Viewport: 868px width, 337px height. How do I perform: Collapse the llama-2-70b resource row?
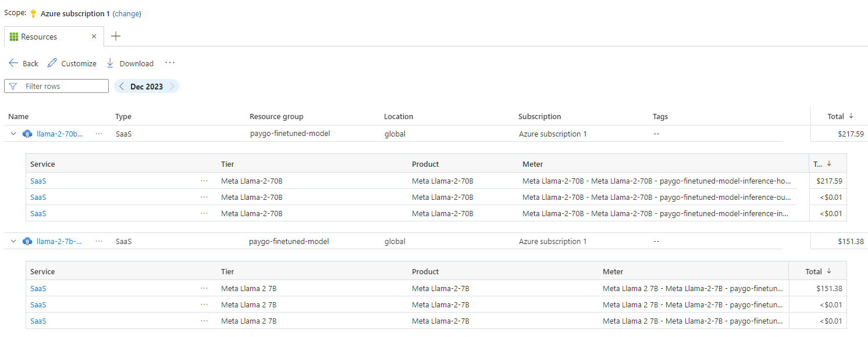click(x=13, y=134)
